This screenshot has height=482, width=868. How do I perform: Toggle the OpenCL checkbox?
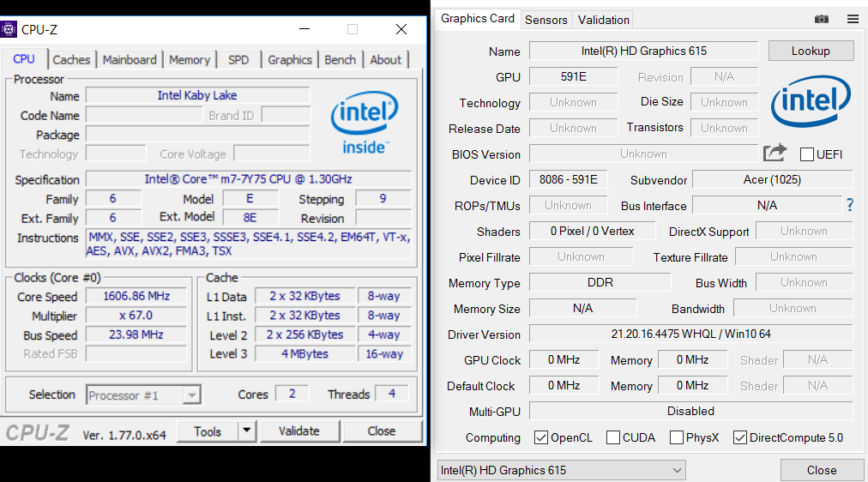click(541, 437)
